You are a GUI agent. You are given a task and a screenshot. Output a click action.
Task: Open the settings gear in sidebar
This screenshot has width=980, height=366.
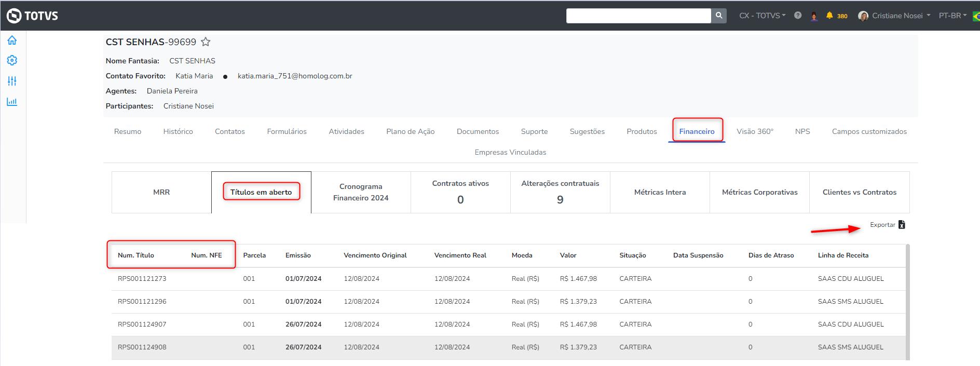click(x=12, y=61)
